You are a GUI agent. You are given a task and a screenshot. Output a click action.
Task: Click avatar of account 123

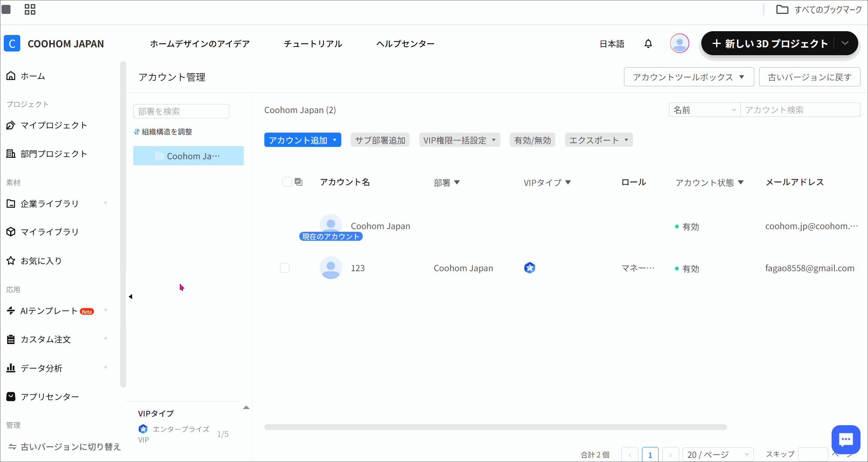[331, 267]
